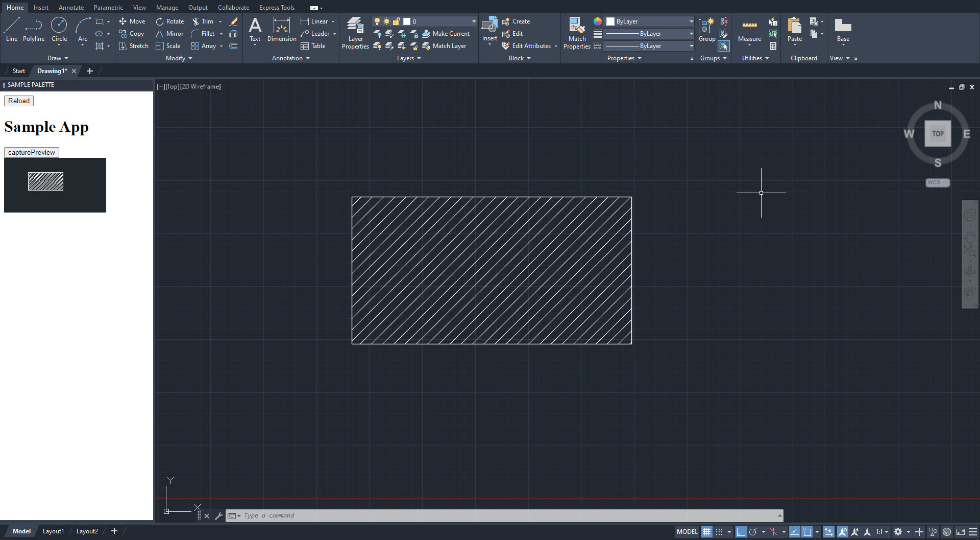Screen dimensions: 980x540
Task: Click Edit Attributes button
Action: coord(526,46)
